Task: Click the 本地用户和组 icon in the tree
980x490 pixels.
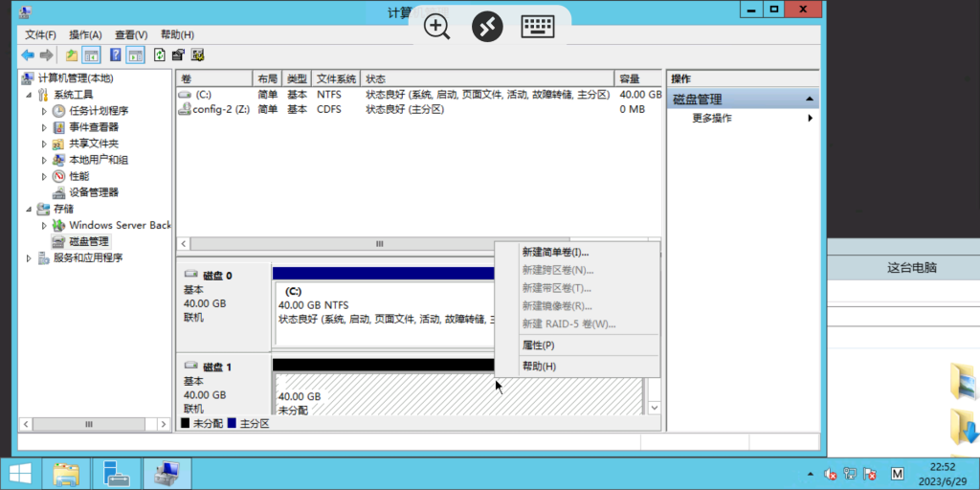Action: click(58, 160)
